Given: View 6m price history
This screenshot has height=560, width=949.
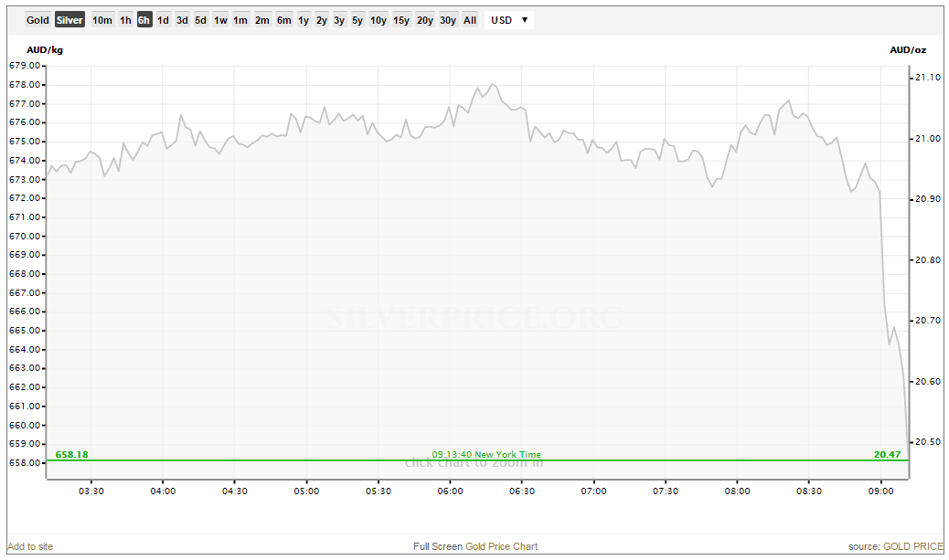Looking at the screenshot, I should tap(284, 20).
